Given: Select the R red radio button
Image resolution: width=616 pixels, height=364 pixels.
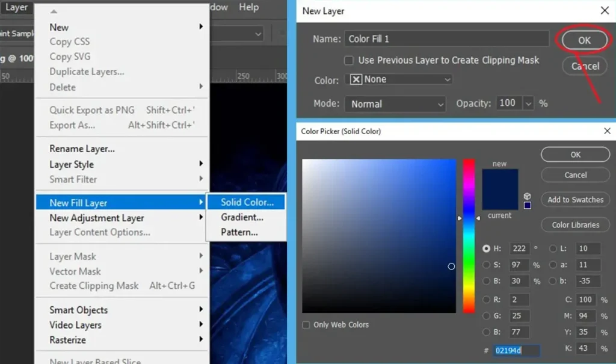Looking at the screenshot, I should [x=486, y=300].
